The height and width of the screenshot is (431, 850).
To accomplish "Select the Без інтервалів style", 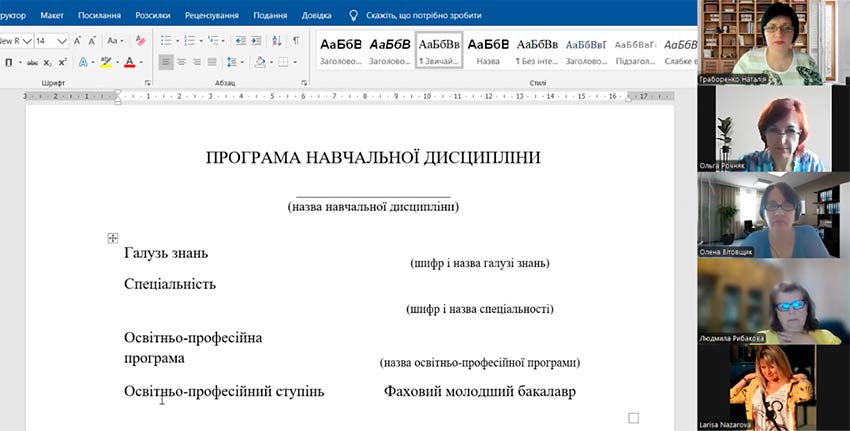I will click(x=537, y=51).
